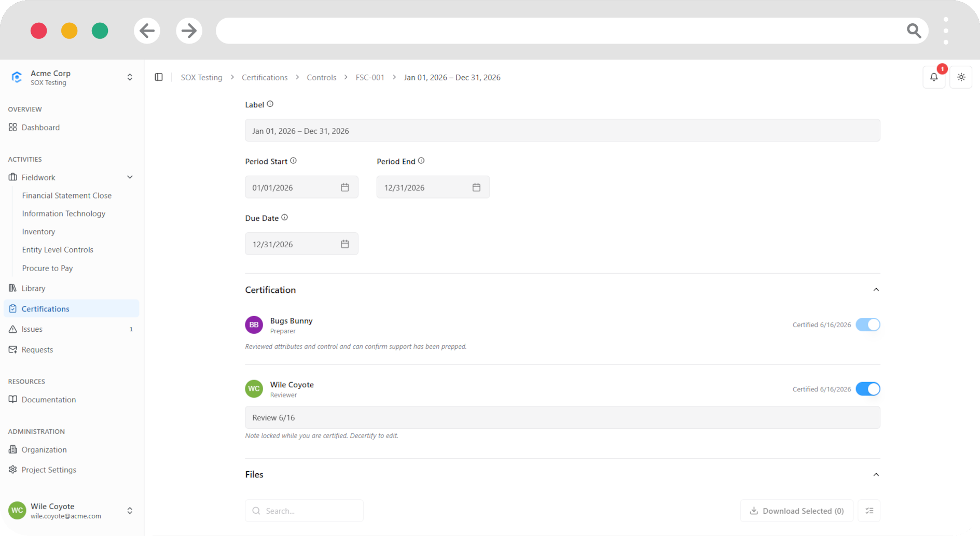Collapse sidebar with the panel icon
The height and width of the screenshot is (536, 980).
(159, 77)
